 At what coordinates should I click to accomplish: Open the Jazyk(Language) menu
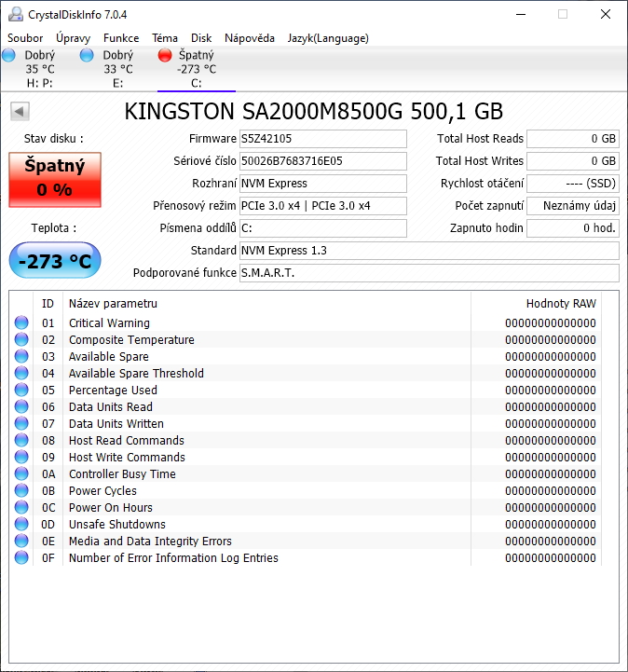328,38
